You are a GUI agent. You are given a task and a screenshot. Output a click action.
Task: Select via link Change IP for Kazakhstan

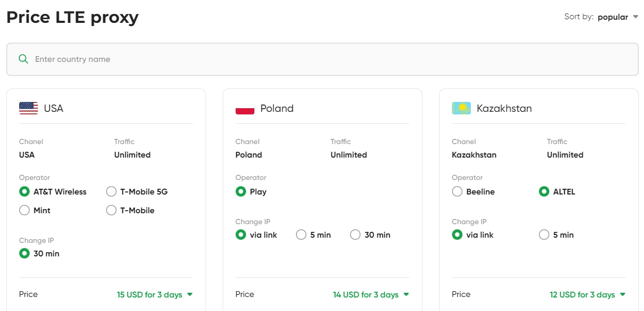473,235
